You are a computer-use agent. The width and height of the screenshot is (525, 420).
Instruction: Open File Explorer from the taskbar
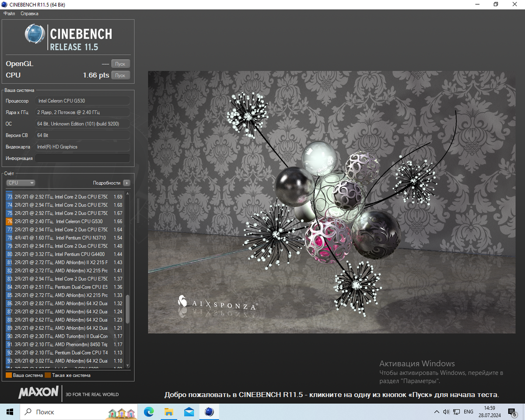click(169, 412)
